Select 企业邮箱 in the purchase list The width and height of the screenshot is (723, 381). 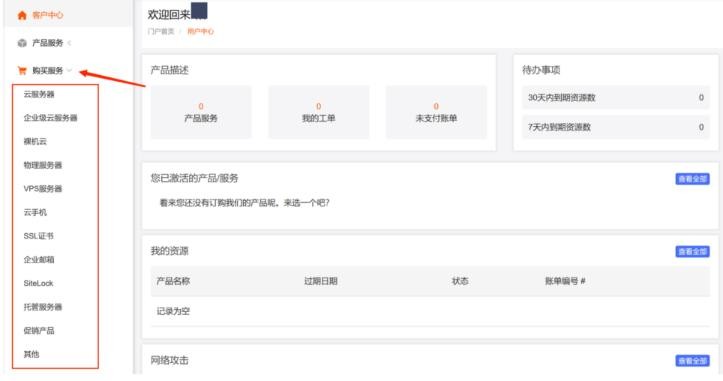[39, 259]
